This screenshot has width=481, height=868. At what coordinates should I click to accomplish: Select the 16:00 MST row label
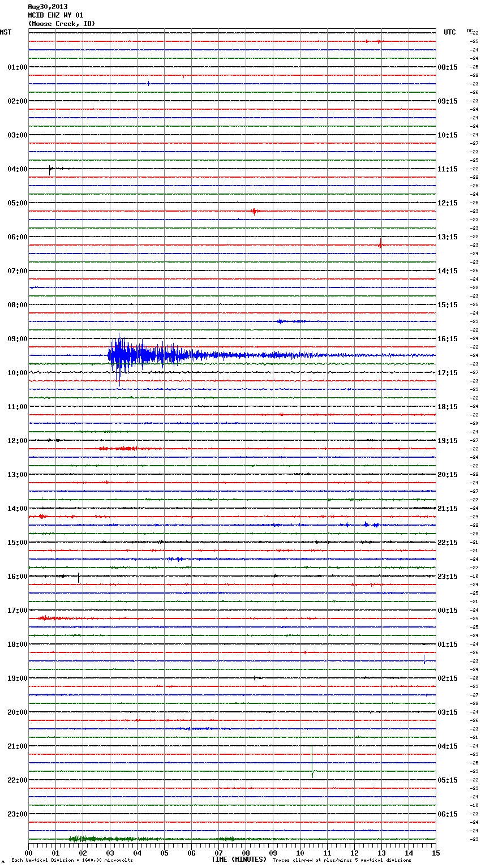click(x=17, y=577)
